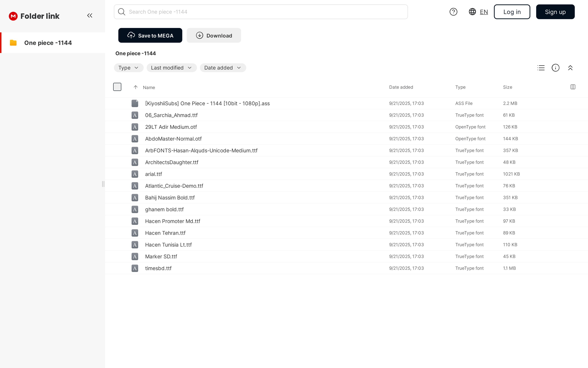Viewport: 588px width, 368px height.
Task: Open the EN language selector
Action: click(484, 12)
